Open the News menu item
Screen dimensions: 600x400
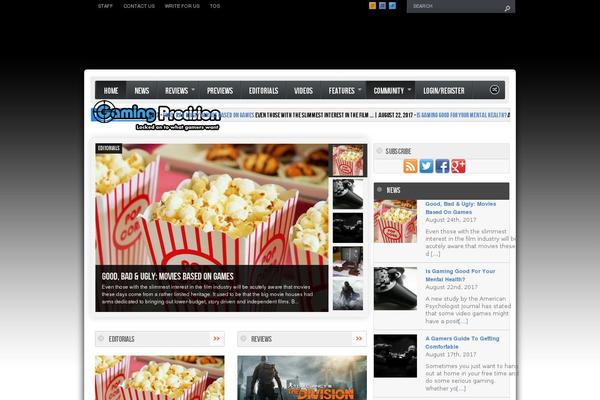pyautogui.click(x=142, y=91)
